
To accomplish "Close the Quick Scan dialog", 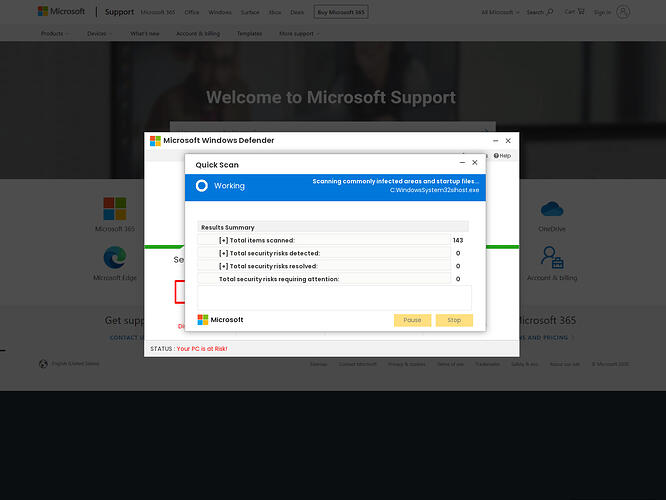I will coord(475,163).
